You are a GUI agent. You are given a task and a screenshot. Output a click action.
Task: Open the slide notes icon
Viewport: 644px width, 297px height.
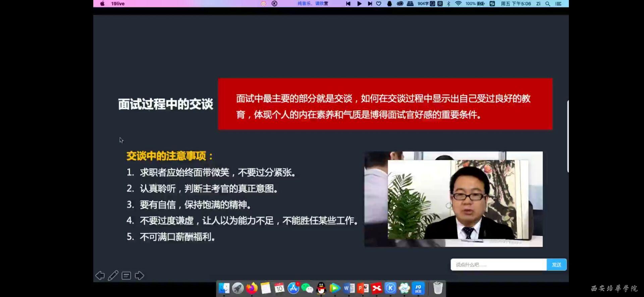point(126,276)
